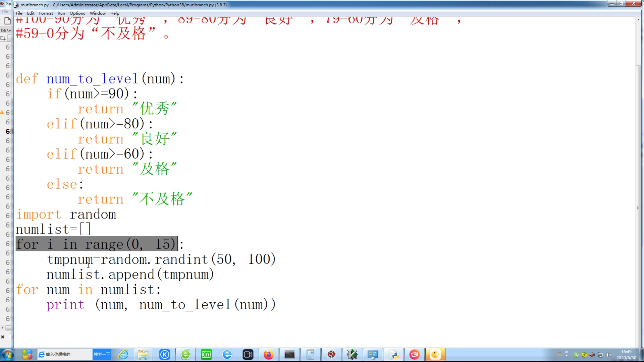This screenshot has height=362, width=644.
Task: Open the Run menu
Action: 61,13
